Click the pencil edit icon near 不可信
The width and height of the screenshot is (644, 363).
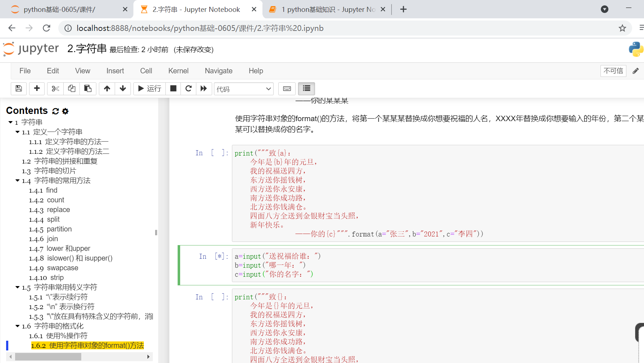coord(636,71)
